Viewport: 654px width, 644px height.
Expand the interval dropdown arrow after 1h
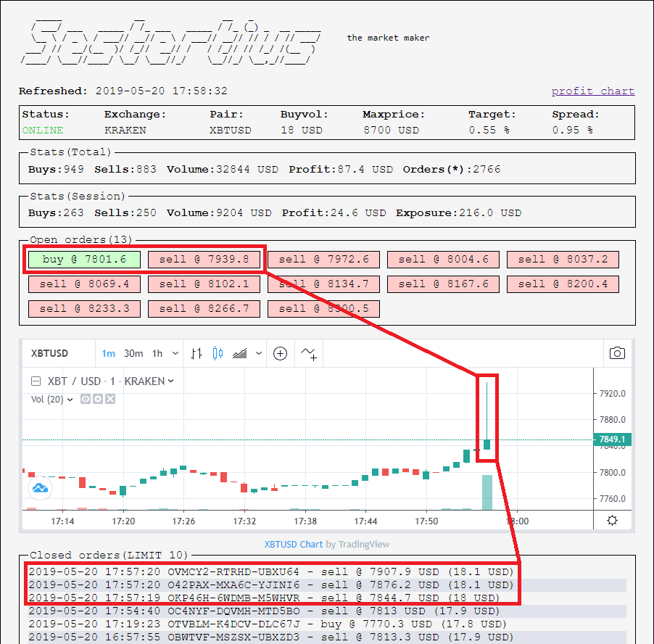(175, 354)
